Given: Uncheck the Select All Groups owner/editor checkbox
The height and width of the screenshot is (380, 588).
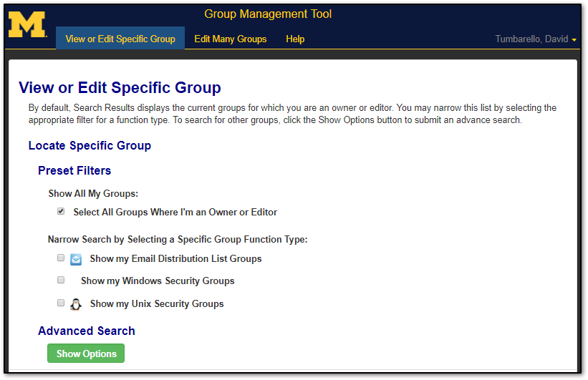Looking at the screenshot, I should tap(61, 212).
